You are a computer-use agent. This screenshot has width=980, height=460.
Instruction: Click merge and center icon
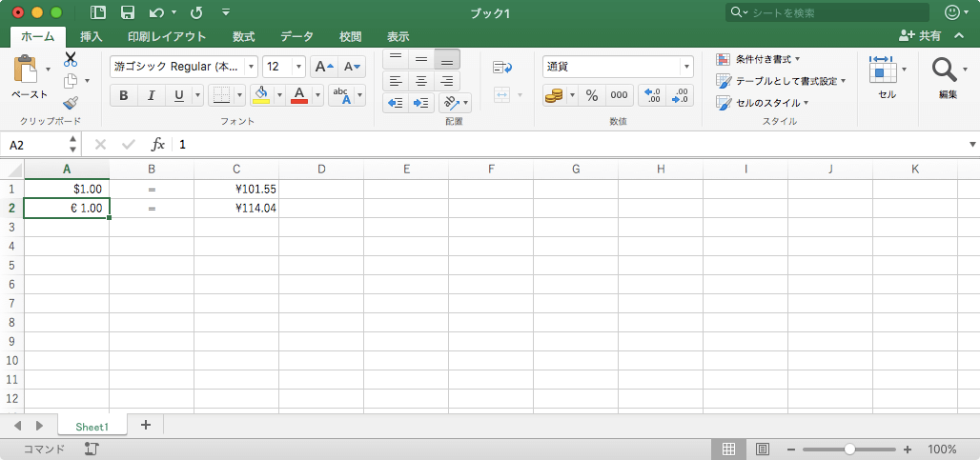pyautogui.click(x=502, y=95)
